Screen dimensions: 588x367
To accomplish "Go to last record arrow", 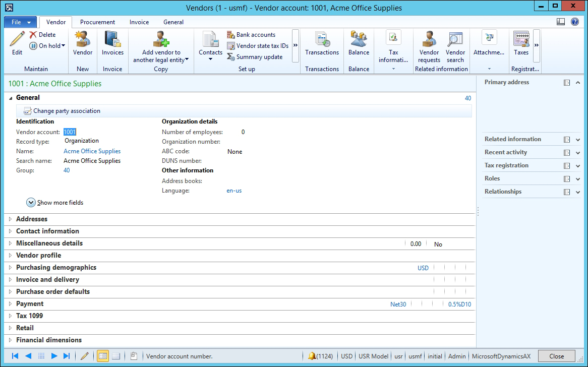I will 67,356.
